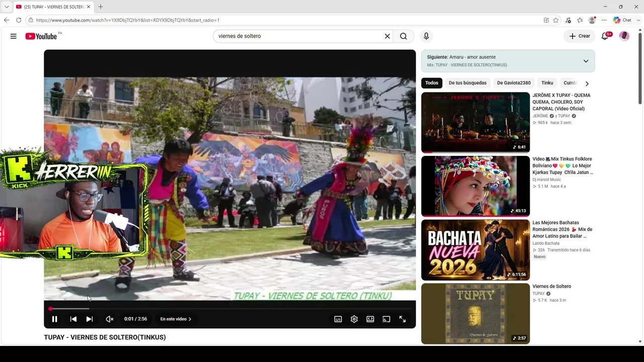Select the 'De tus búsquedas' chip
Viewport: 644px width, 362px height.
tap(467, 83)
